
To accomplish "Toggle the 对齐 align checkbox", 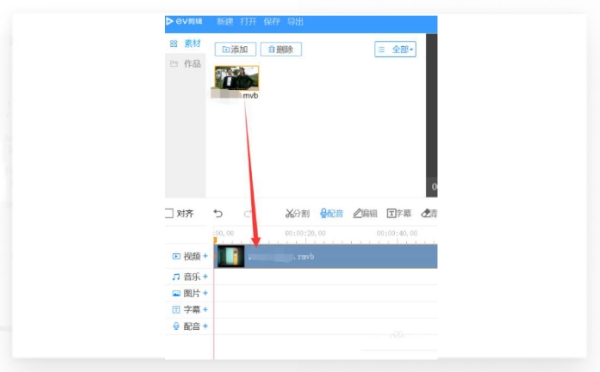I will [x=169, y=213].
